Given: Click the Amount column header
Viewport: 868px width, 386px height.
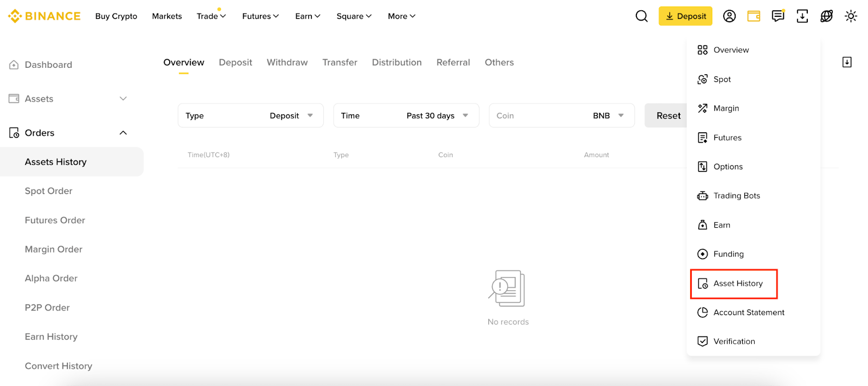Looking at the screenshot, I should (x=596, y=155).
